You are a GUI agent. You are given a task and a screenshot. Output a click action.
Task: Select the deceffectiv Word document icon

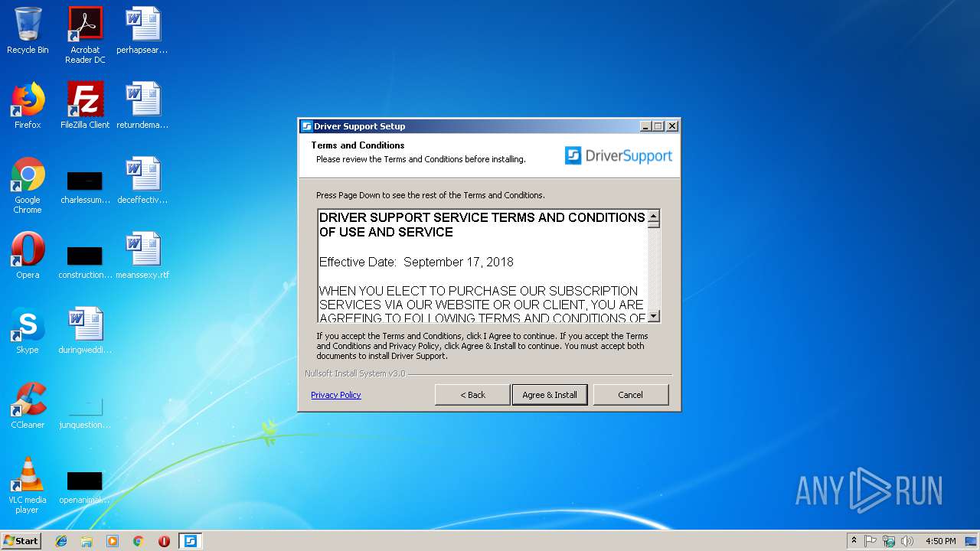coord(142,181)
